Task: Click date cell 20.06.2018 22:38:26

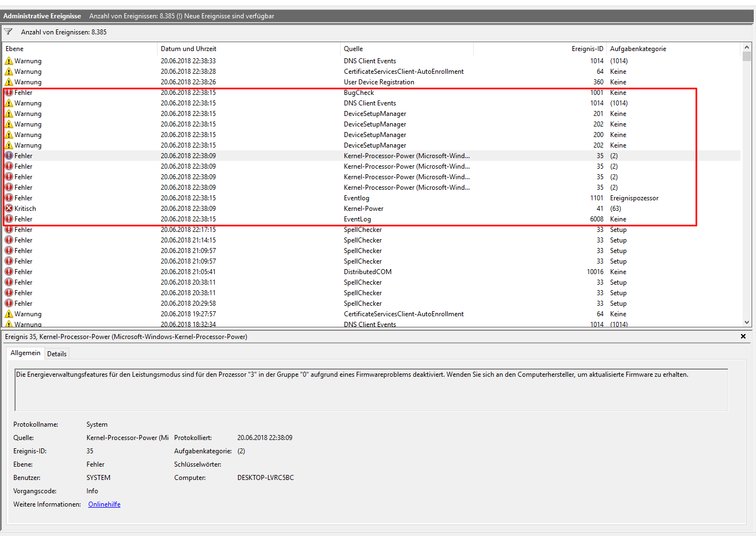Action: (x=188, y=82)
